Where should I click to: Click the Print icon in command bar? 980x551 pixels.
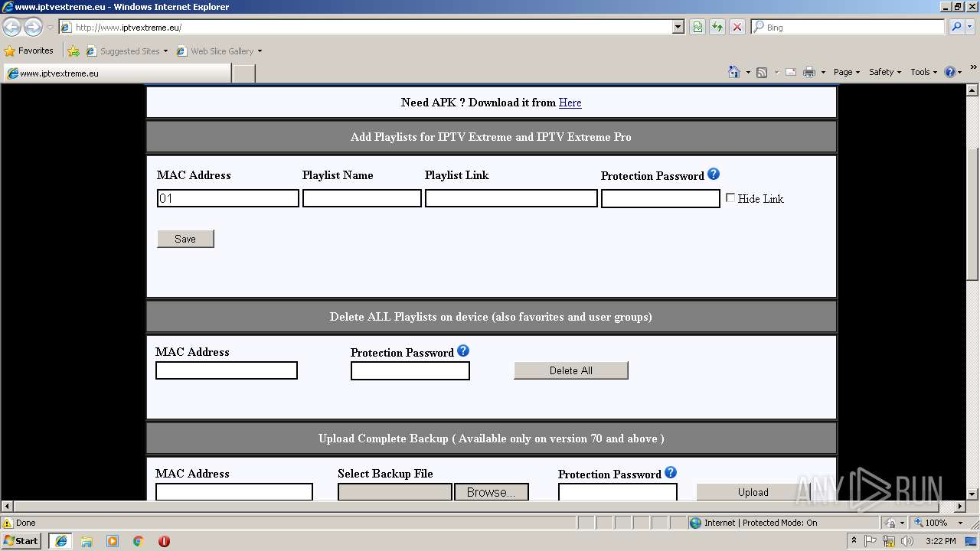[x=809, y=72]
